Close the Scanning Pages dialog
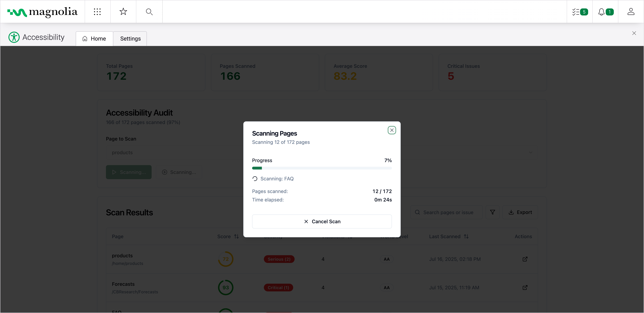The width and height of the screenshot is (644, 313). point(392,130)
